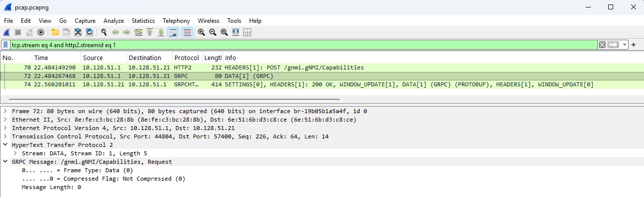Zoom out the main window text
This screenshot has width=644, height=197.
(213, 32)
